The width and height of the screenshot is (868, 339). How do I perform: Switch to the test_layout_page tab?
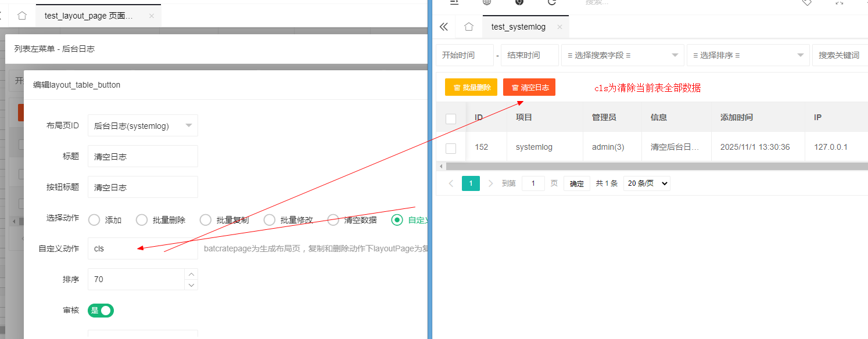pos(88,16)
